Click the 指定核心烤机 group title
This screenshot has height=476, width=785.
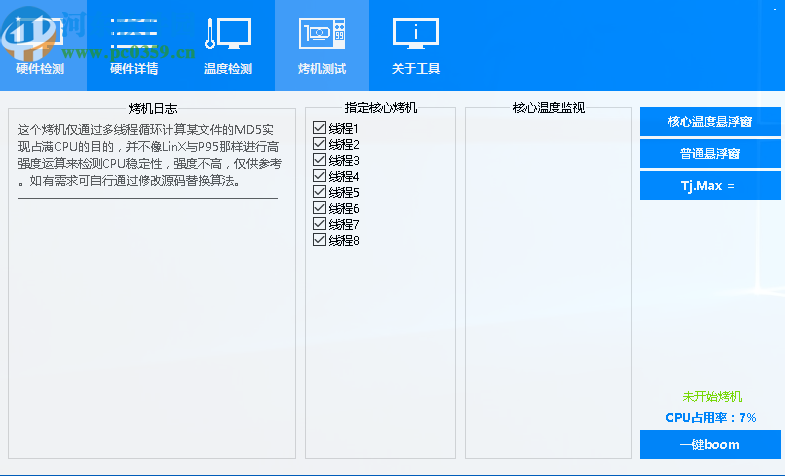tap(380, 108)
